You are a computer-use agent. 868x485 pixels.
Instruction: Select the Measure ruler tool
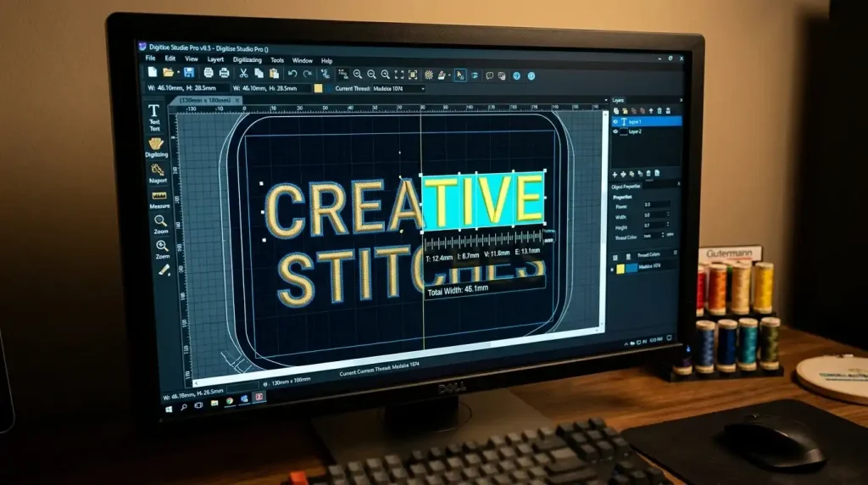tap(159, 200)
